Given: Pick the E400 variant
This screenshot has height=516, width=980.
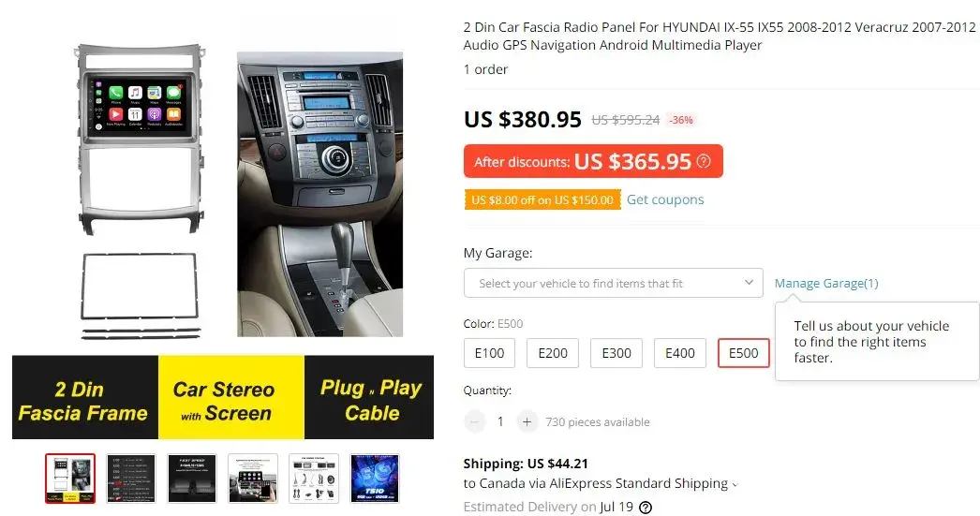Looking at the screenshot, I should click(680, 353).
